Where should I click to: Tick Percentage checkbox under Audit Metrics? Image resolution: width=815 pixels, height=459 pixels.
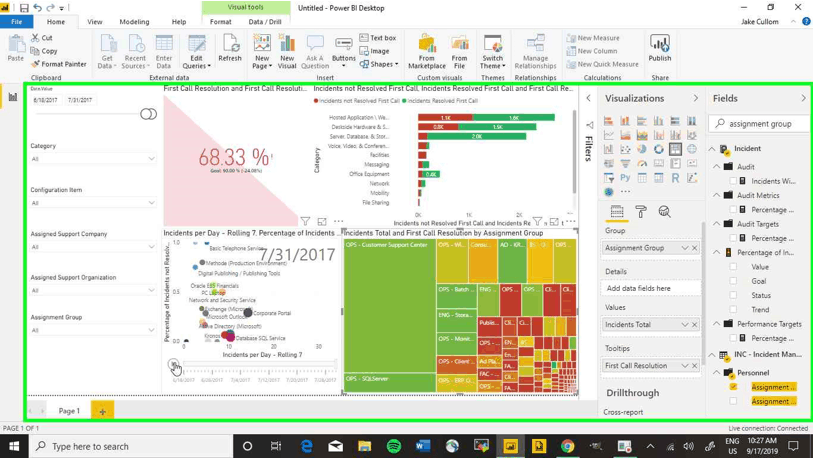733,209
